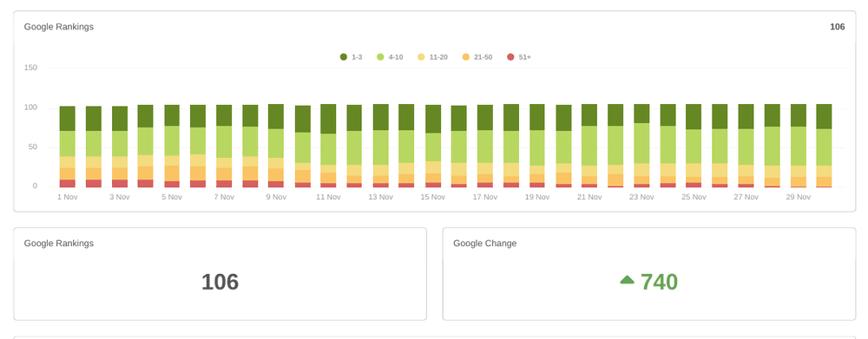Click the red 51+ legend dot

click(x=510, y=57)
